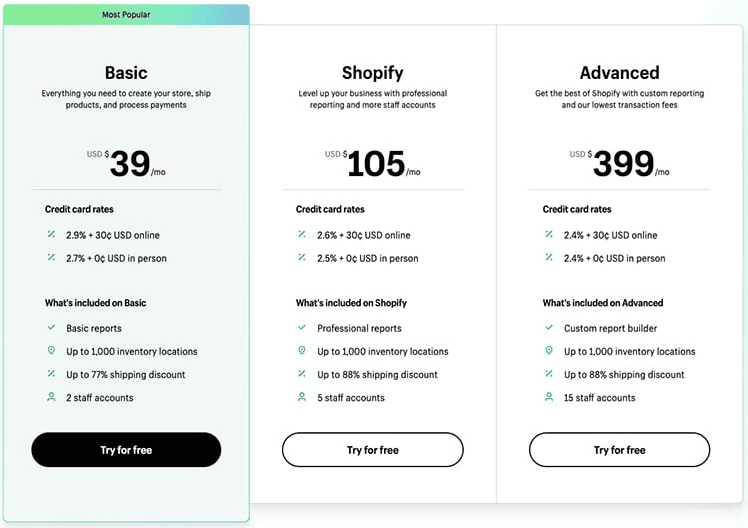This screenshot has width=748, height=528.
Task: Click staff person icon beside 15 staff accounts
Action: point(548,397)
